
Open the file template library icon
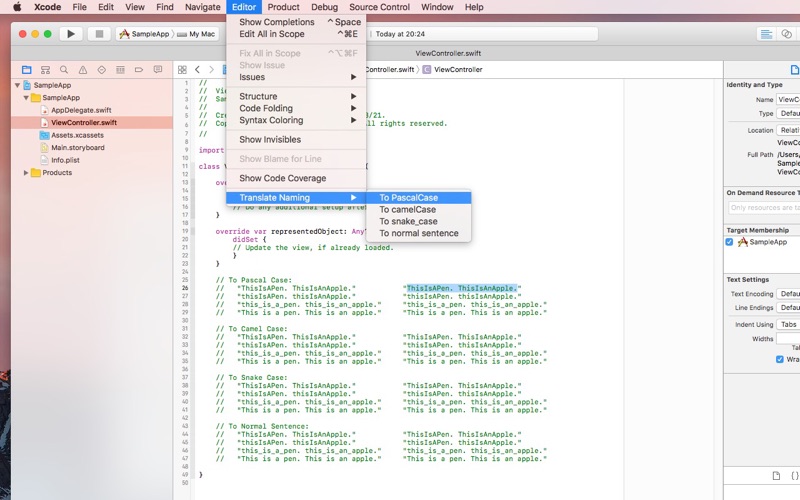(776, 476)
